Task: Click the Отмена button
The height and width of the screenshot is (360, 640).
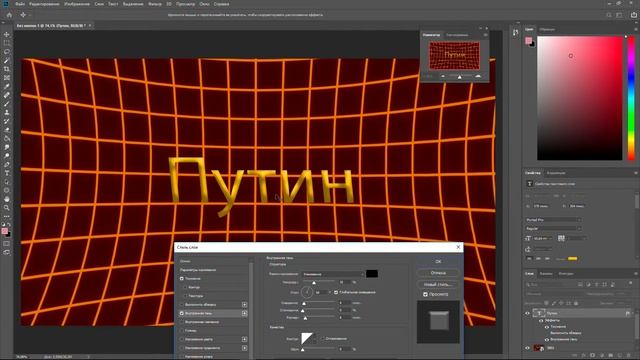Action: pos(438,273)
